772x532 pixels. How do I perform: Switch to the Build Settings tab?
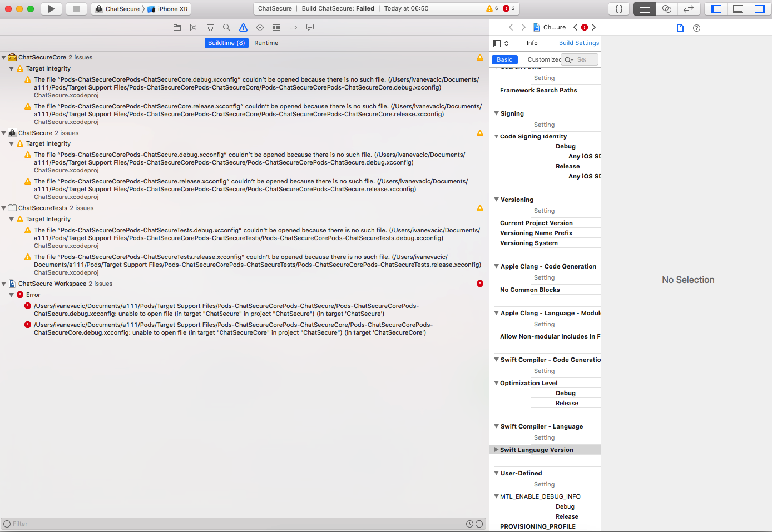(x=578, y=43)
